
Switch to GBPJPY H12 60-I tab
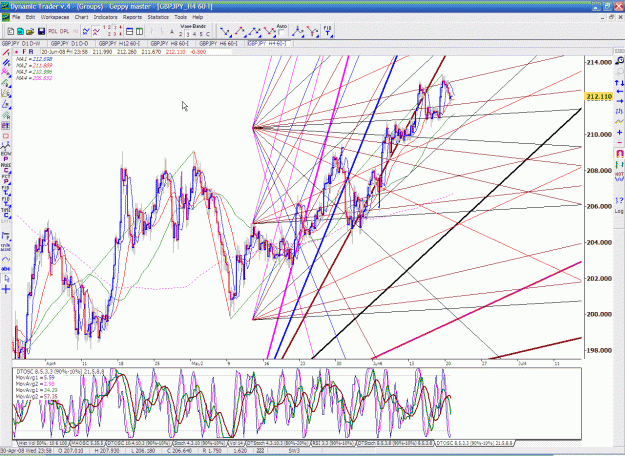coord(120,43)
